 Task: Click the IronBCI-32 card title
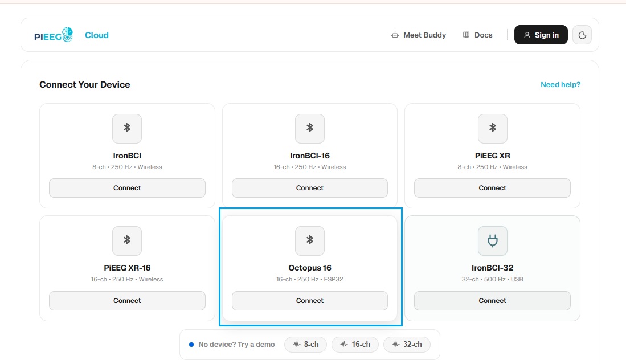pyautogui.click(x=492, y=268)
